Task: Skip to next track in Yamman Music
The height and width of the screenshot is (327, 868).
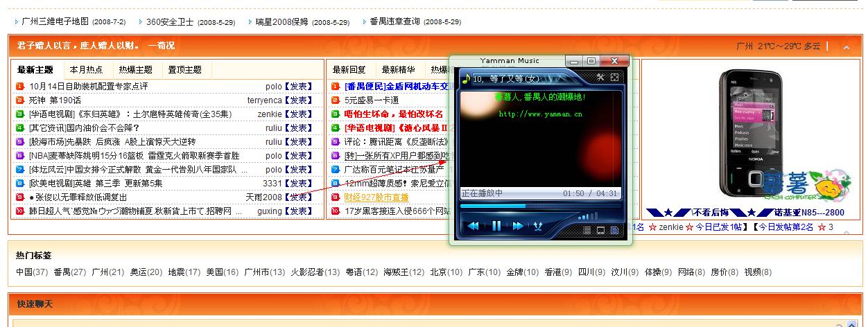Action: (x=518, y=226)
